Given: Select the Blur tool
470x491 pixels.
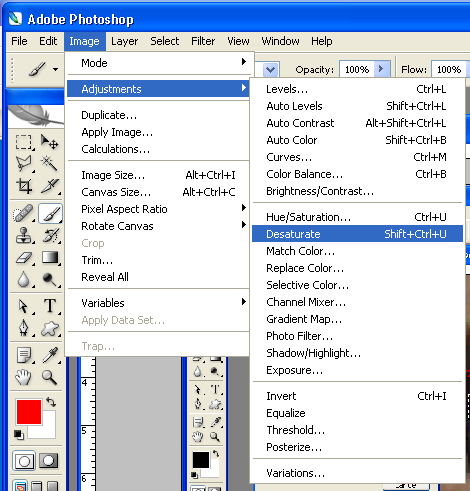Looking at the screenshot, I should click(24, 279).
